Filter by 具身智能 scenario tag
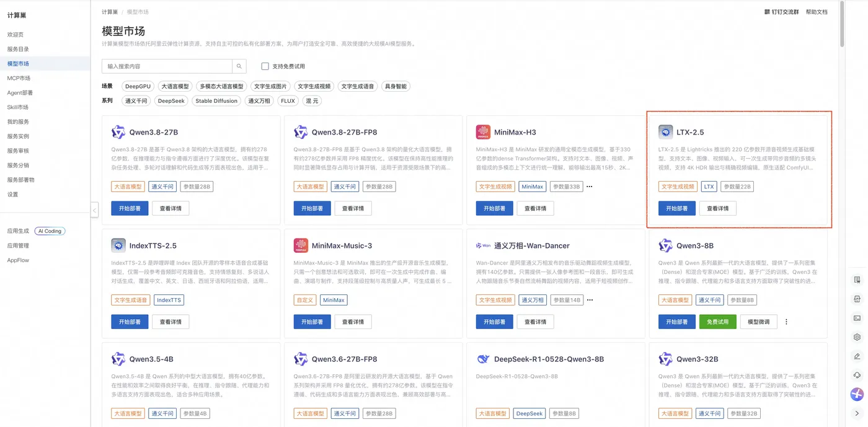 pyautogui.click(x=396, y=87)
